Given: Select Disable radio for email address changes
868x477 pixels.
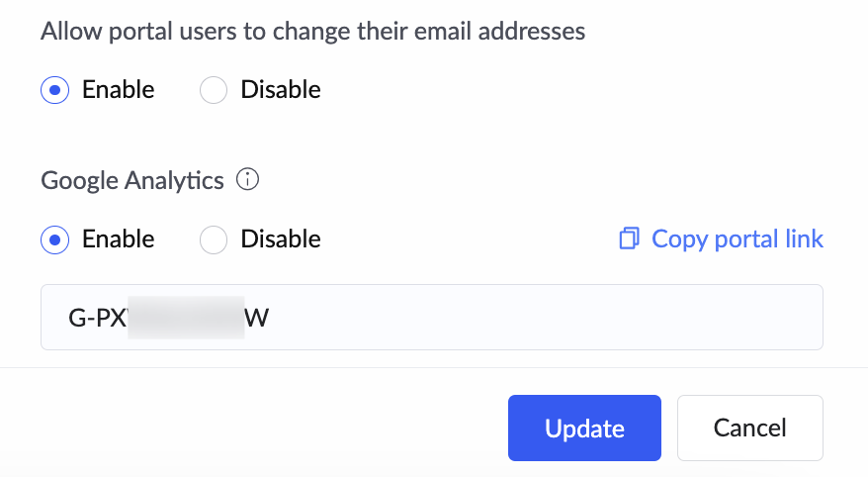Looking at the screenshot, I should tap(214, 90).
